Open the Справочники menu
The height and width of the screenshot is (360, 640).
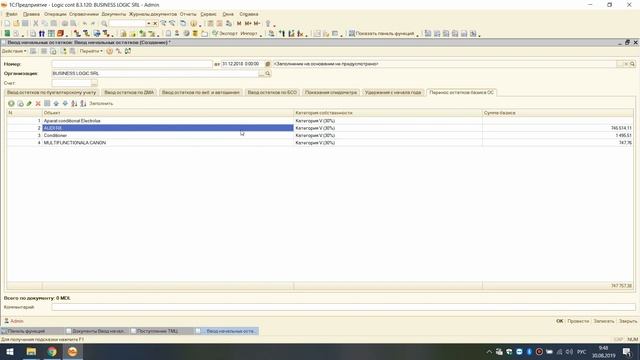coord(84,14)
